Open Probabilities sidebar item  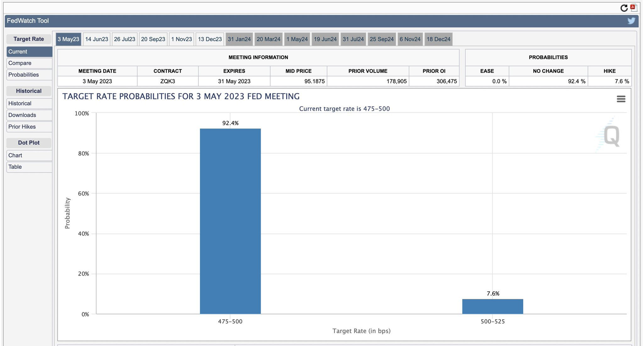(29, 75)
